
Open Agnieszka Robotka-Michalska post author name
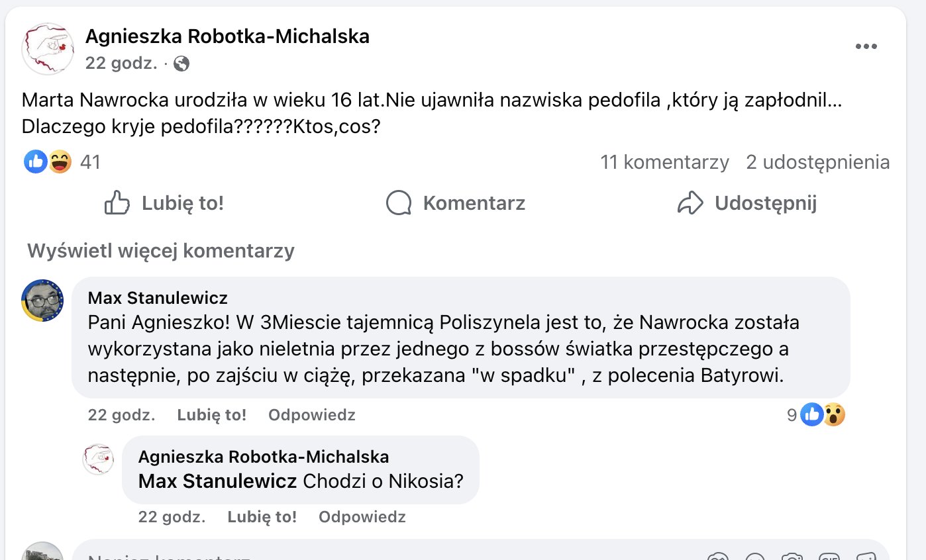pos(227,36)
